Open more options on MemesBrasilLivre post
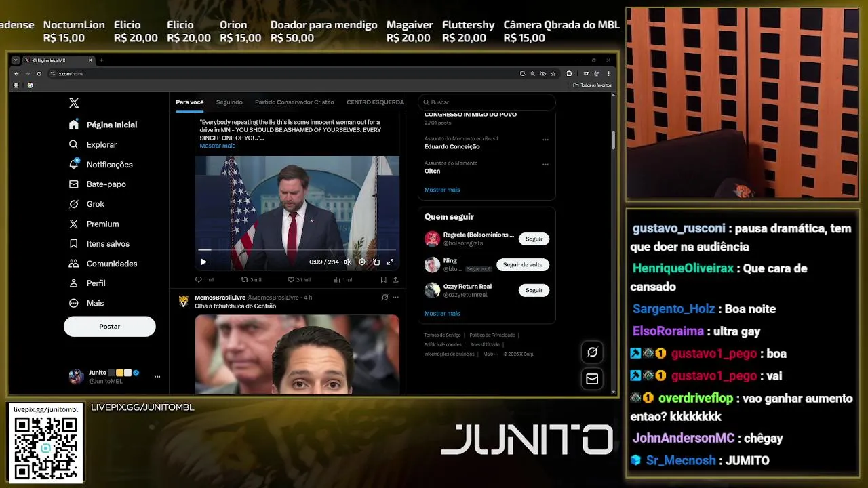This screenshot has height=488, width=868. coord(395,298)
